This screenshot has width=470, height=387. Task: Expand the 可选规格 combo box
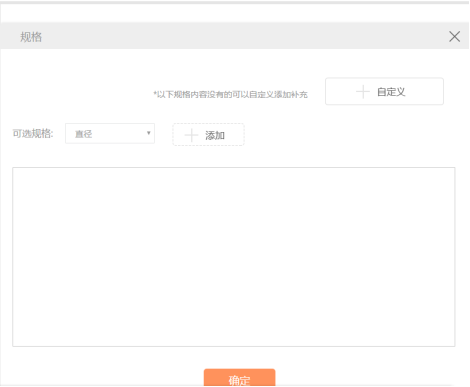(x=110, y=133)
